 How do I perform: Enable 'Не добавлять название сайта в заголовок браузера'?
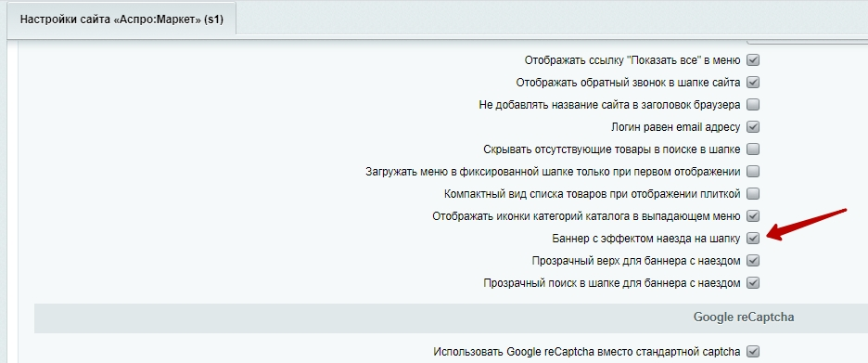pos(753,105)
